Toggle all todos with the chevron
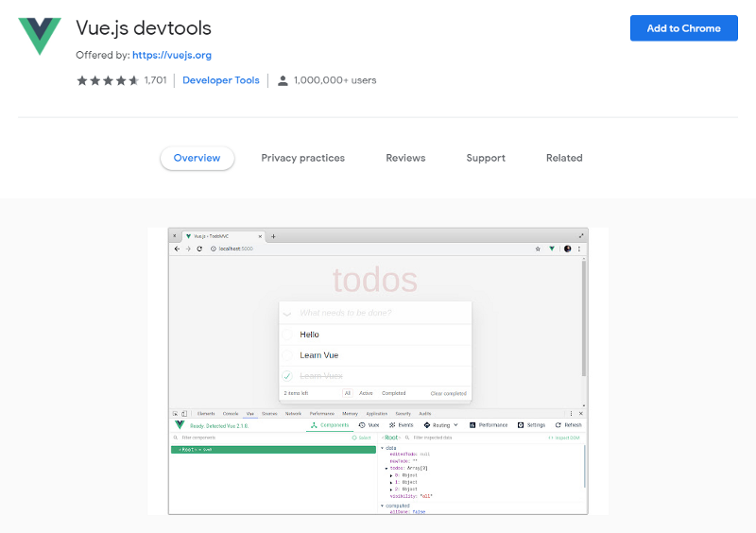Image resolution: width=756 pixels, height=533 pixels. (287, 314)
